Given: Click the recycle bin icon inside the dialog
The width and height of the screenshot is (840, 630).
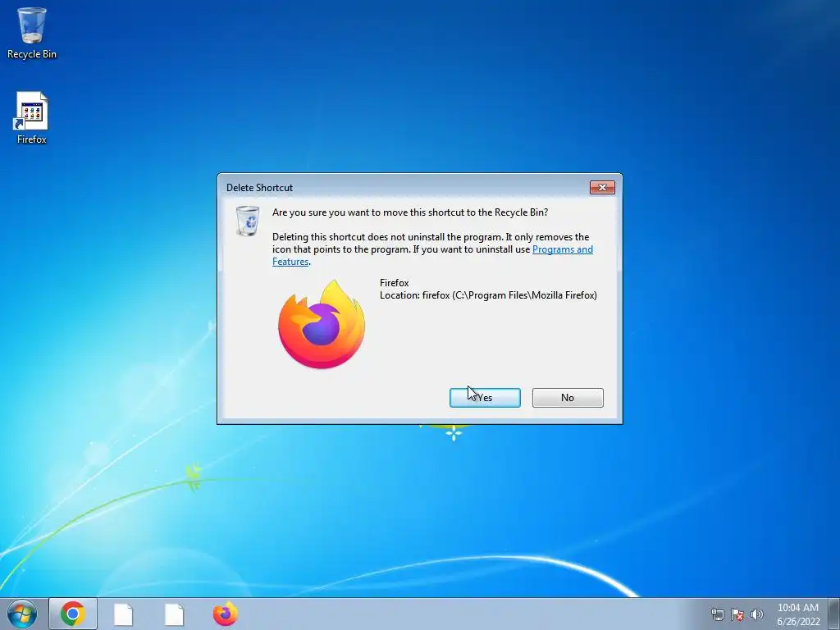Looking at the screenshot, I should [x=248, y=221].
